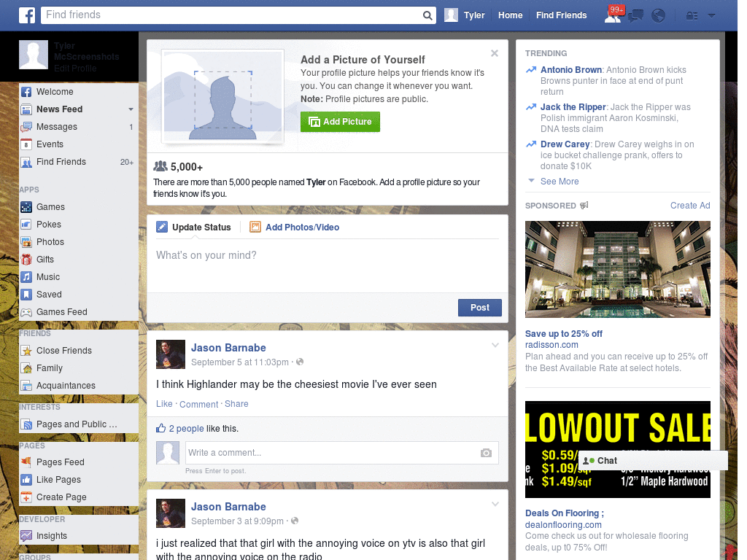Open options chevron on September 3 post
Image resolution: width=747 pixels, height=560 pixels.
[x=495, y=504]
